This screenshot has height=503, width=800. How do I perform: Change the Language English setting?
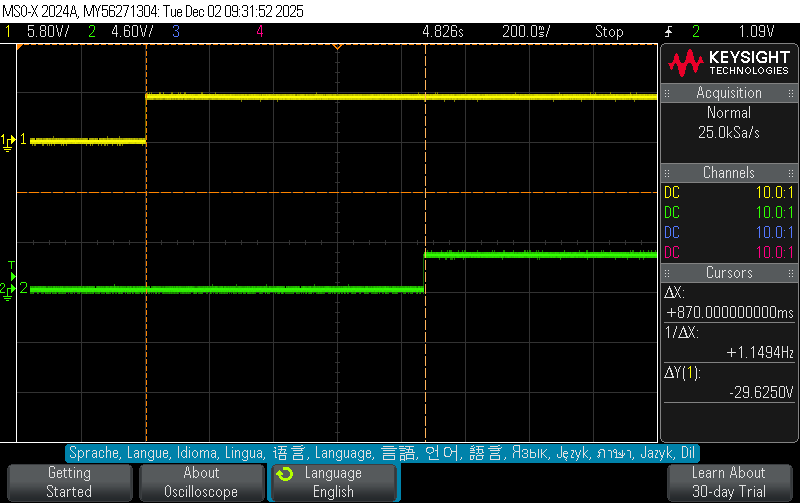(334, 482)
